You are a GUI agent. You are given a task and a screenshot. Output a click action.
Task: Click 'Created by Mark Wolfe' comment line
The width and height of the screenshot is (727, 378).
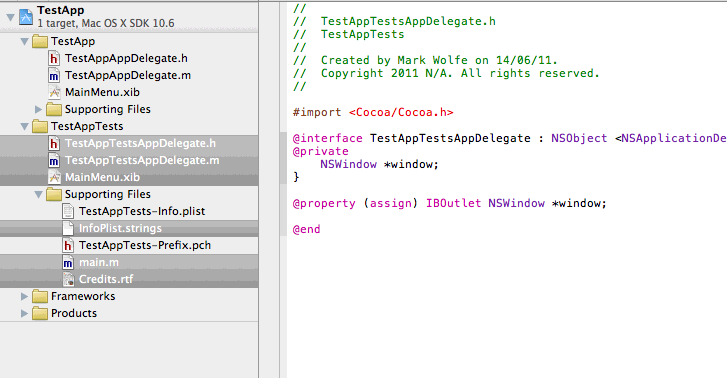426,60
